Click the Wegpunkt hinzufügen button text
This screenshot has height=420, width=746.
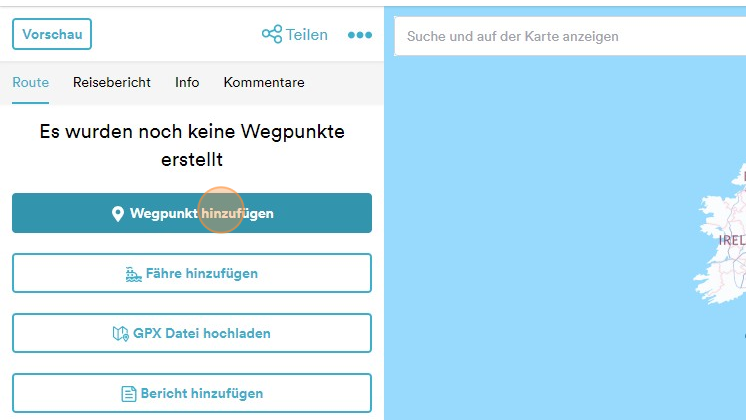[201, 214]
